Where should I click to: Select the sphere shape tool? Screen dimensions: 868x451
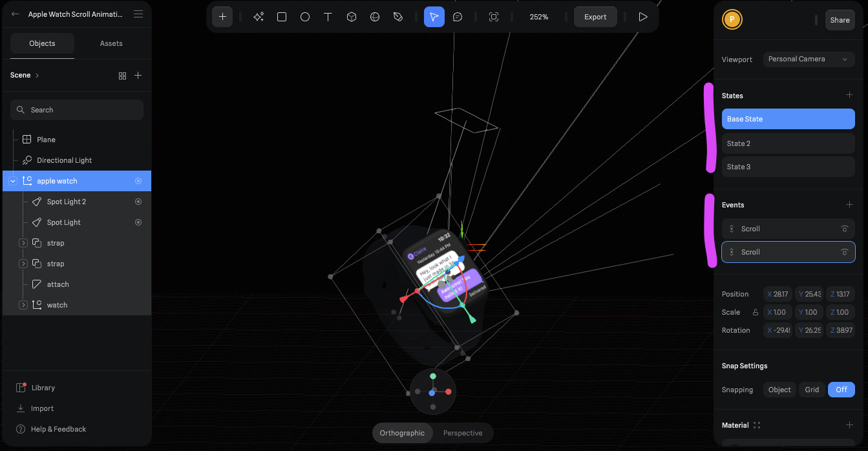375,17
